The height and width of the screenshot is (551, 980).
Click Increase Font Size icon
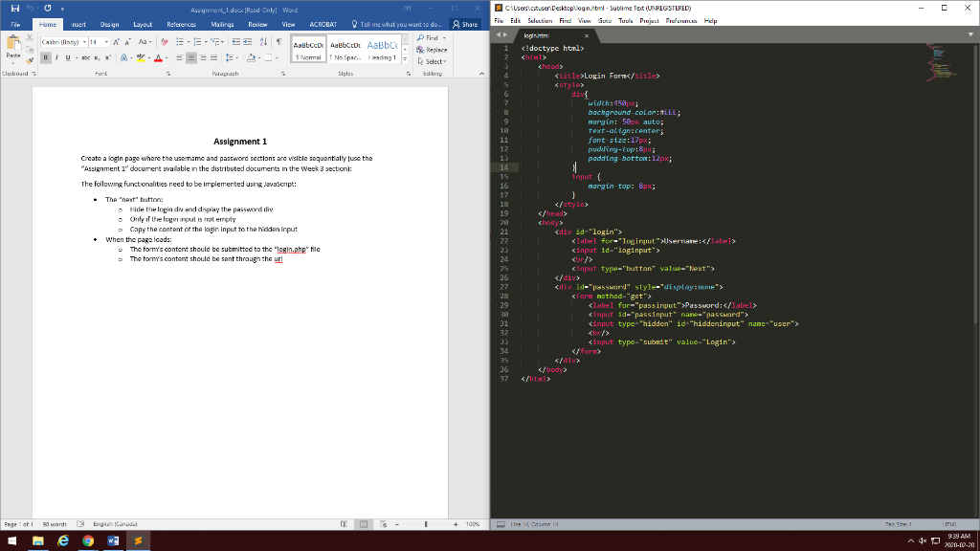tap(116, 42)
